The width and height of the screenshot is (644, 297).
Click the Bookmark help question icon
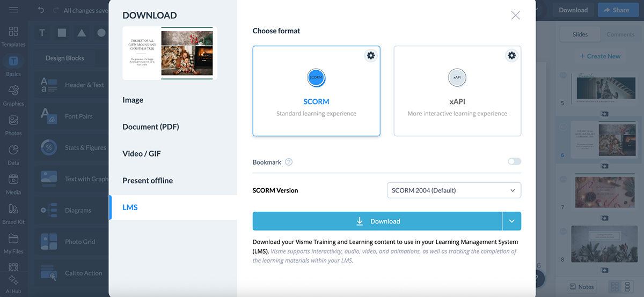coord(289,162)
